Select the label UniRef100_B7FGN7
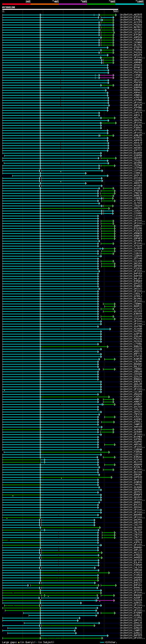The image size is (146, 644). click(131, 35)
